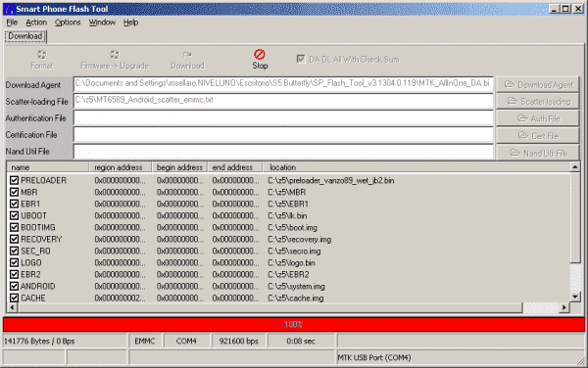
Task: Toggle DA DL All With Check Sum checkbox
Action: tap(301, 59)
